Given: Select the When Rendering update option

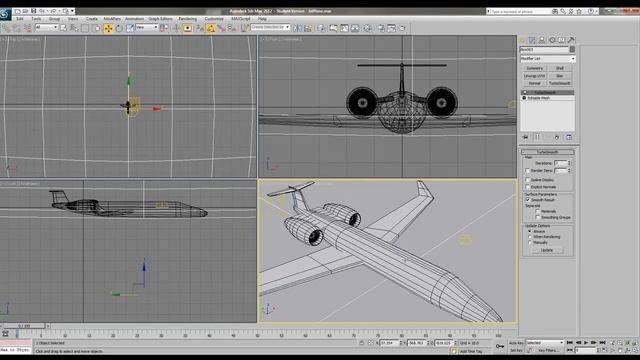Looking at the screenshot, I should (530, 237).
